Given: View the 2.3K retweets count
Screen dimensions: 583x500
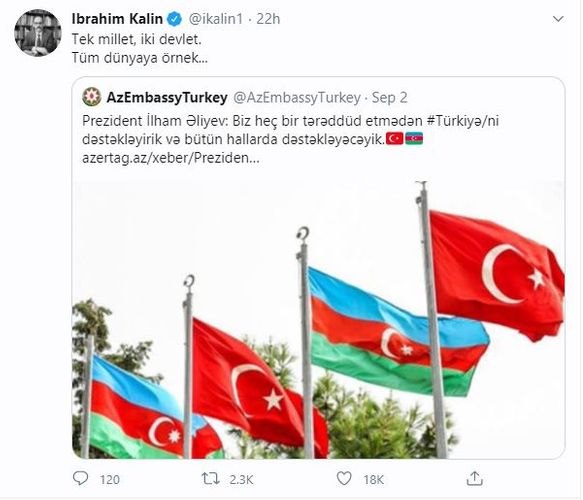Looking at the screenshot, I should pyautogui.click(x=241, y=480).
